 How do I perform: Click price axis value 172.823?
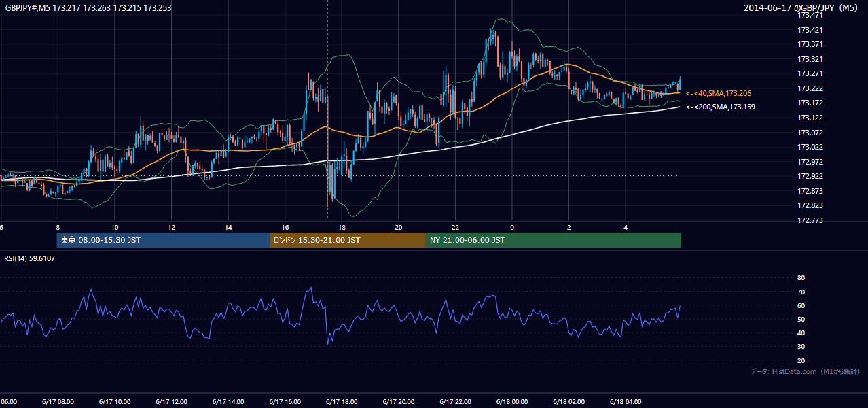(809, 205)
